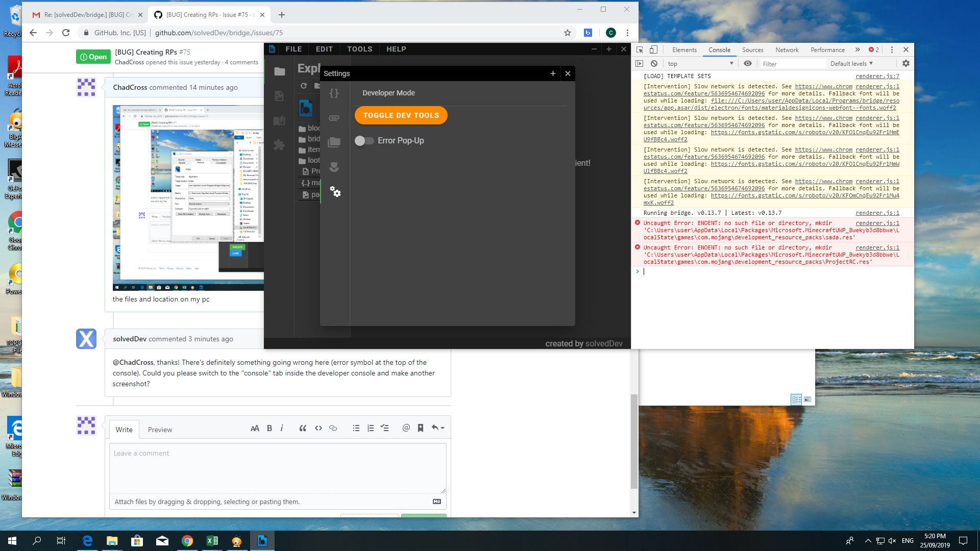Select the inspect element icon in DevTools
The image size is (980, 551).
(640, 49)
